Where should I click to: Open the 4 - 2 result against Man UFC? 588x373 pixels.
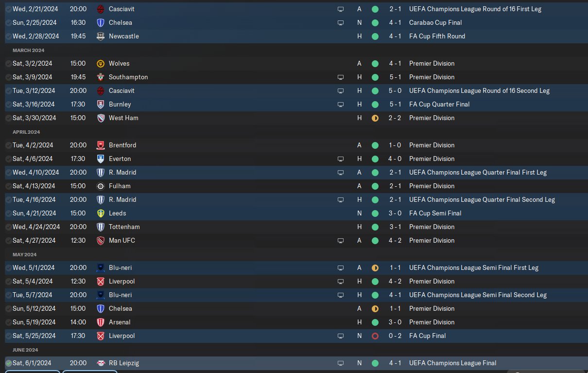[x=395, y=240]
